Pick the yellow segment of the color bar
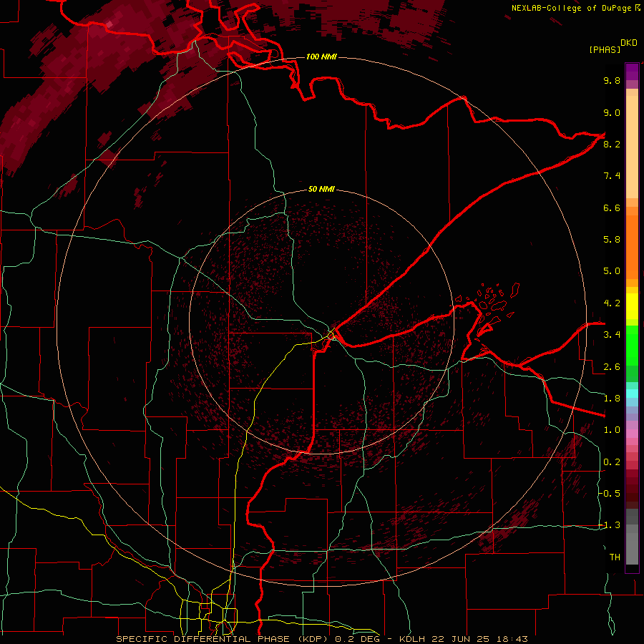Screen dimensions: 644x644 pyautogui.click(x=632, y=306)
